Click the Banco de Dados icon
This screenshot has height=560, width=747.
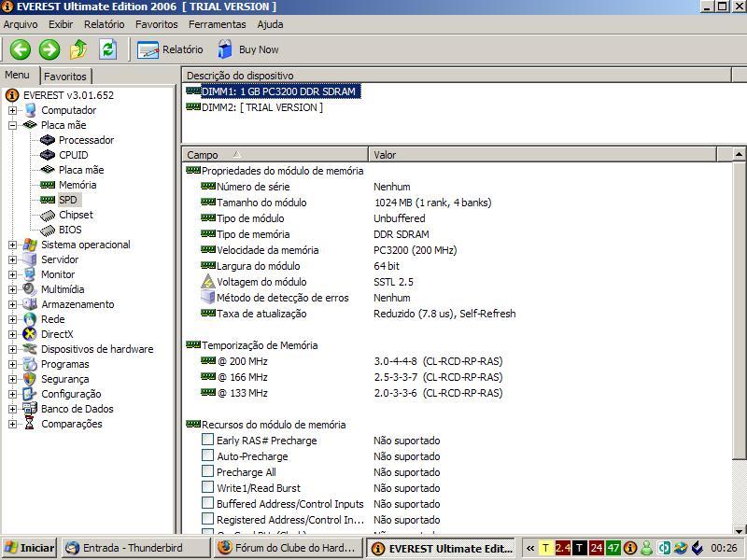[x=30, y=409]
